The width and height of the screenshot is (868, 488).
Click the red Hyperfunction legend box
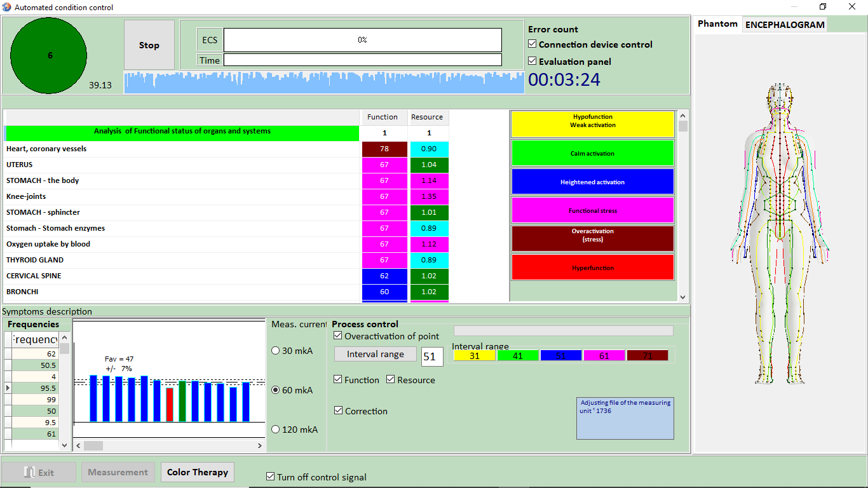click(592, 268)
